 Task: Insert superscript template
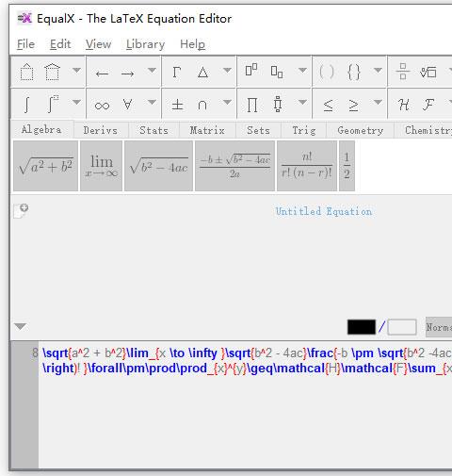[x=251, y=71]
